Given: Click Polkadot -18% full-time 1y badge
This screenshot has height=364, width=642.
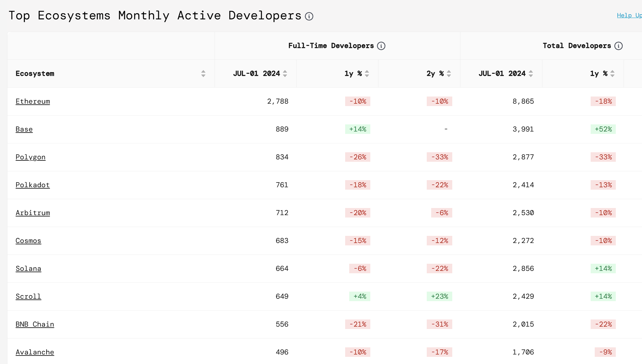Looking at the screenshot, I should point(358,185).
